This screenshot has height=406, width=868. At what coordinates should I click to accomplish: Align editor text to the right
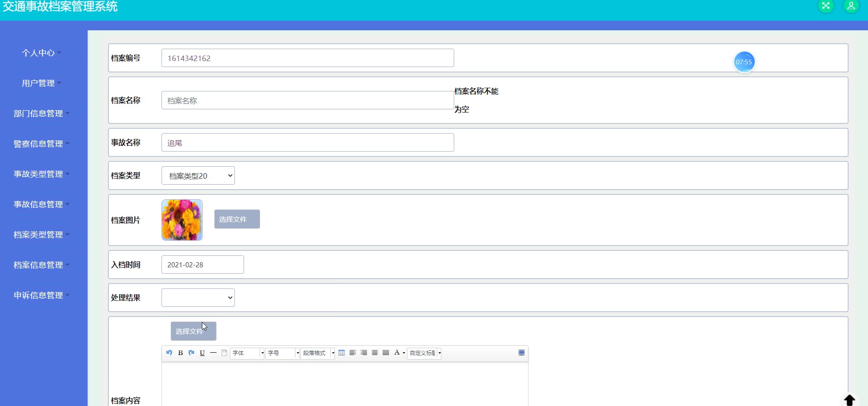click(364, 353)
